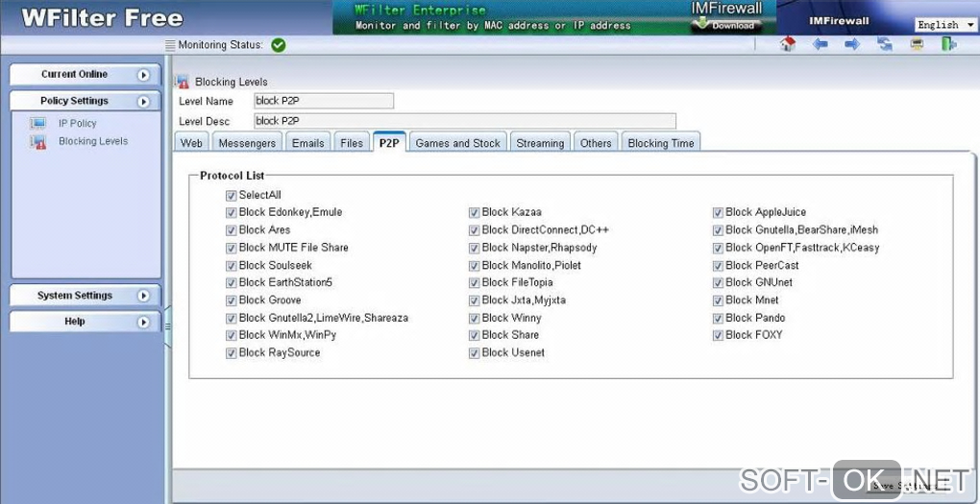Open Blocking Levels in sidebar
Image resolution: width=980 pixels, height=504 pixels.
[x=93, y=141]
